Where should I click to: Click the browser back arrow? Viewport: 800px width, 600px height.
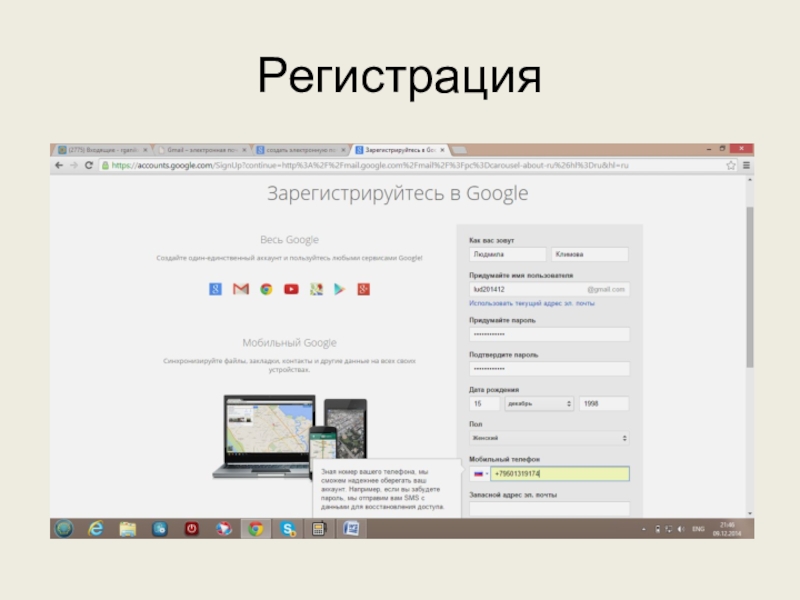(x=59, y=165)
